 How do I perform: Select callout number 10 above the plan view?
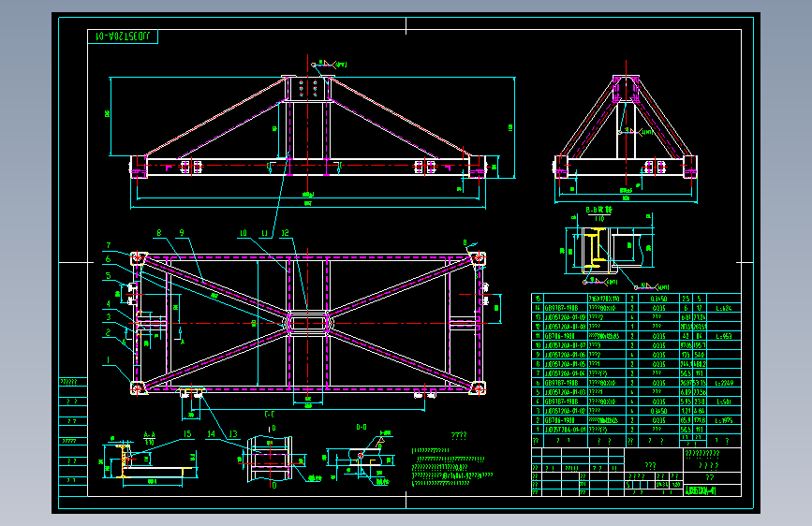(243, 233)
